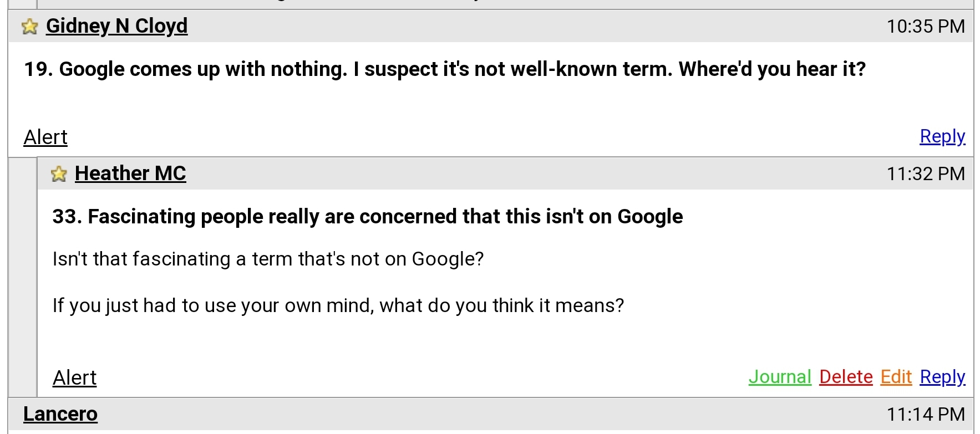Select post title "19. Google comes up with nothing"
Image resolution: width=980 pixels, height=434 pixels.
coord(444,69)
